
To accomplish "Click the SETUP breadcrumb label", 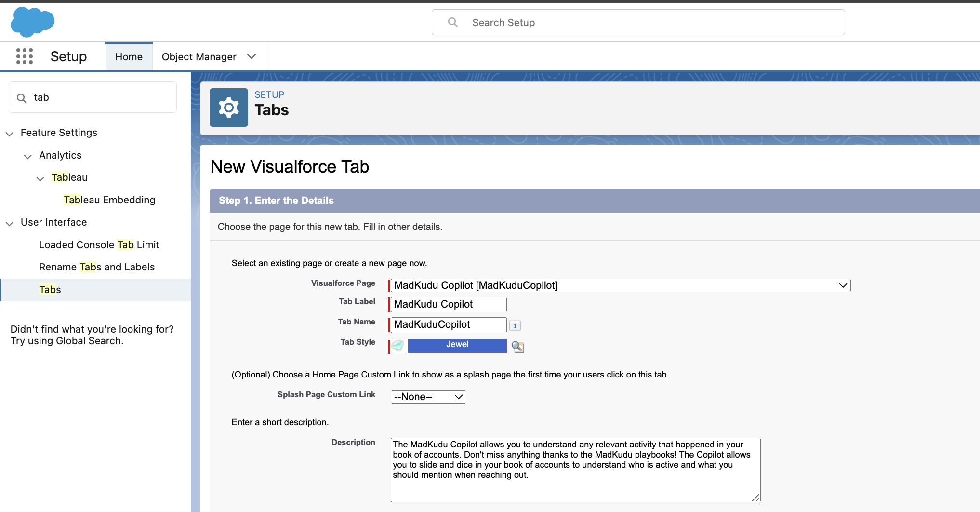I will 269,94.
